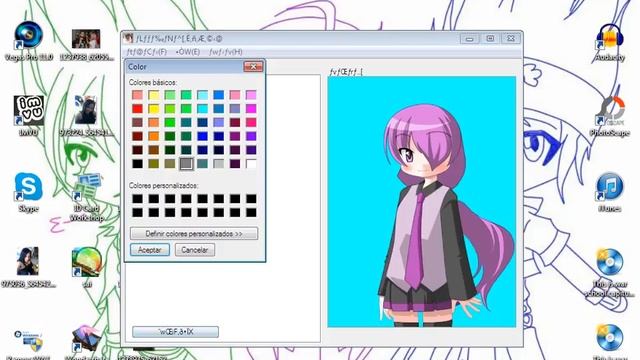
Task: Pick the bright yellow swatch below light yellow
Action: (154, 109)
